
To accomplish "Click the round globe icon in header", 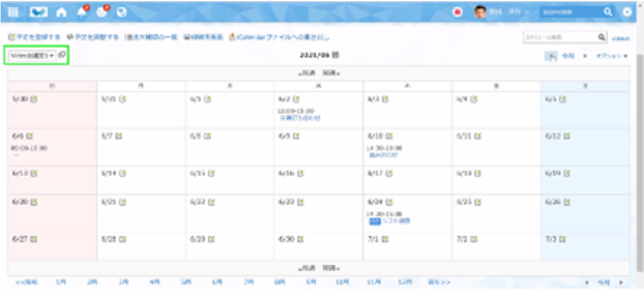I will click(121, 12).
